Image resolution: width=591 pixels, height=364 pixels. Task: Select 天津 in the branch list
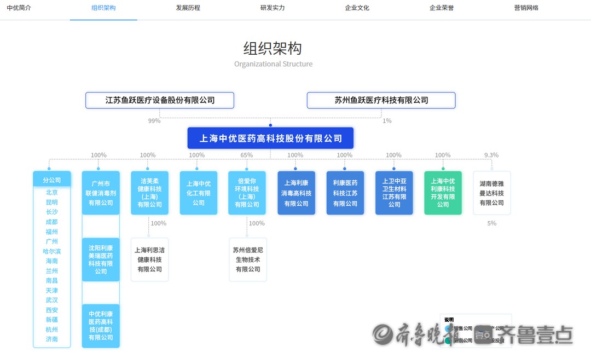pos(51,291)
